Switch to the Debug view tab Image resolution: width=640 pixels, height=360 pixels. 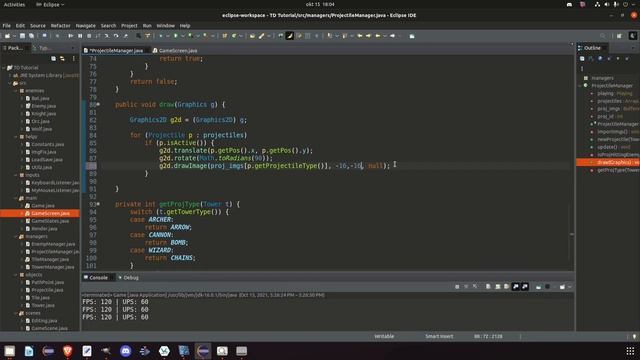point(129,278)
